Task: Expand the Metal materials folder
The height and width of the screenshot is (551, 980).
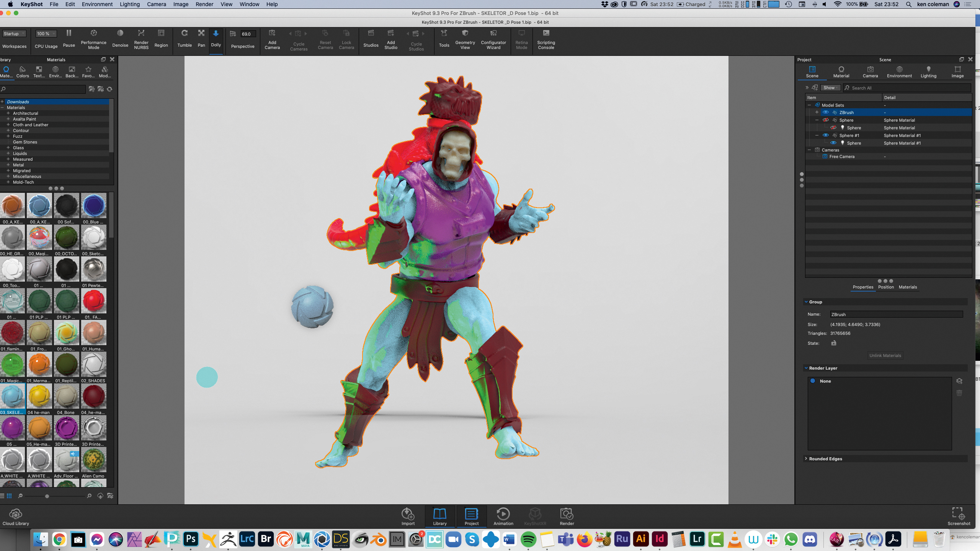Action: pos(8,165)
